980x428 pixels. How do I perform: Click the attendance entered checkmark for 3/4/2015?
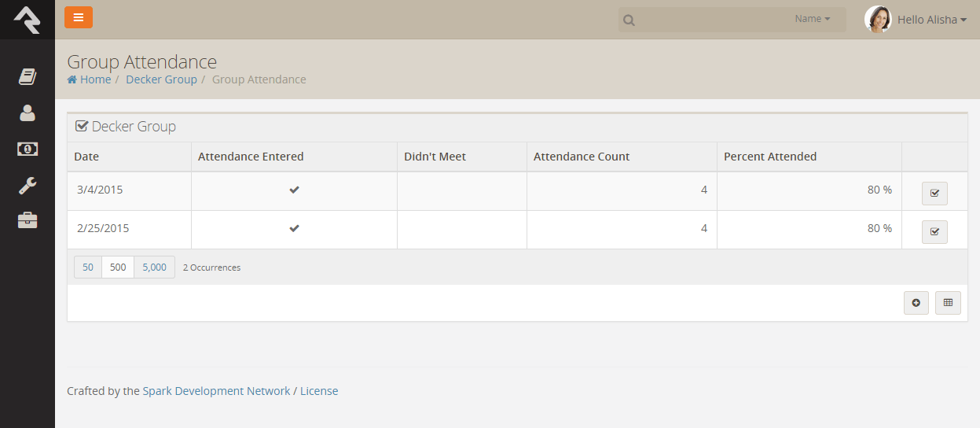[x=294, y=190]
